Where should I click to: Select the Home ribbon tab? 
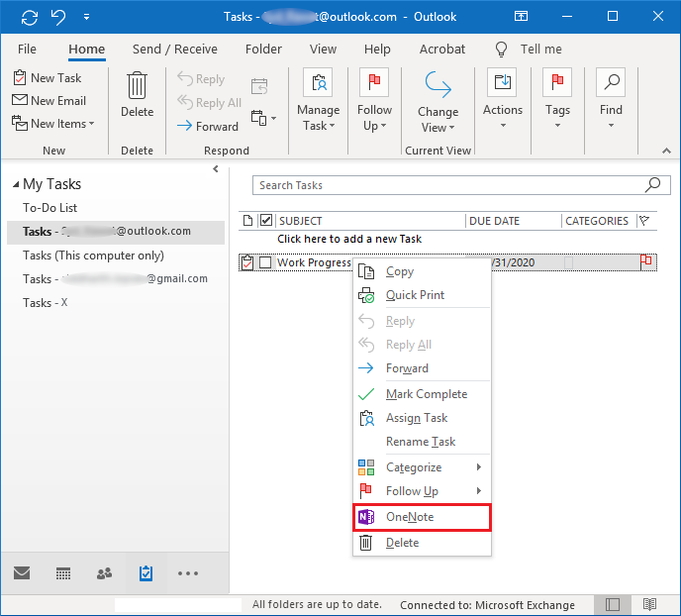(87, 50)
